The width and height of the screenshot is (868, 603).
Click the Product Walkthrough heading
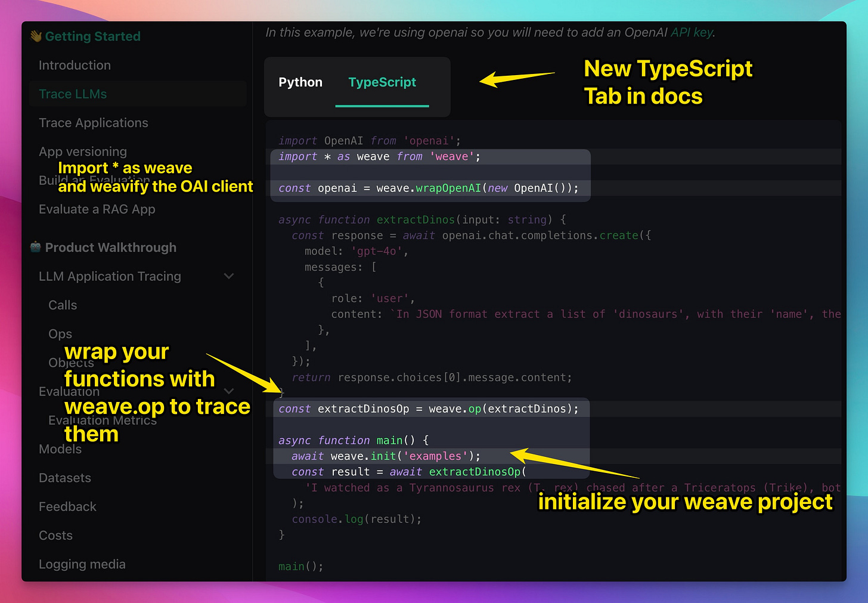click(111, 248)
